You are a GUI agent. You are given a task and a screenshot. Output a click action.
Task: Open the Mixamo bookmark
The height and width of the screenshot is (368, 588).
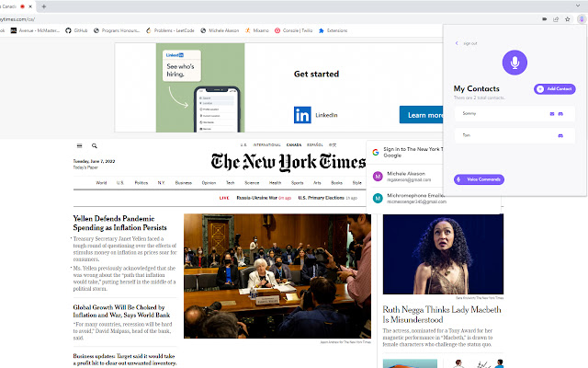tap(257, 30)
